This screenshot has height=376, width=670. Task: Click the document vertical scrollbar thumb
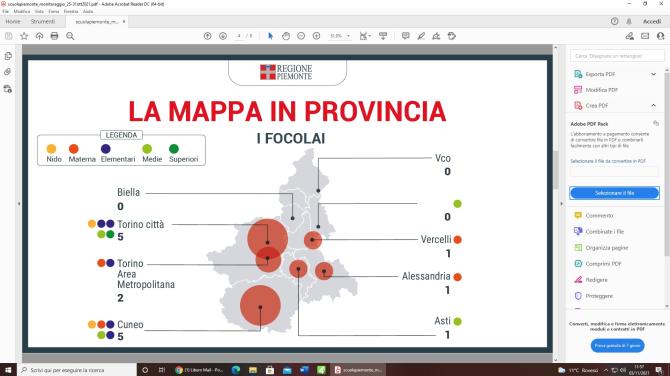[555, 170]
